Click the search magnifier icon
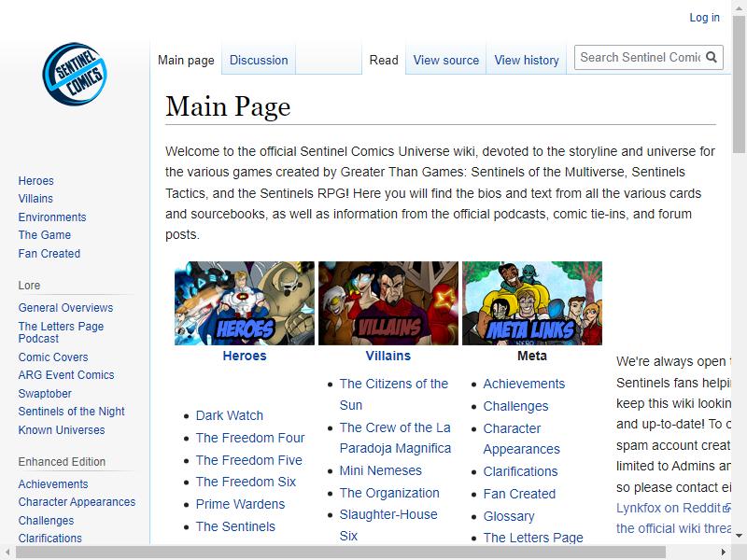 pyautogui.click(x=712, y=57)
